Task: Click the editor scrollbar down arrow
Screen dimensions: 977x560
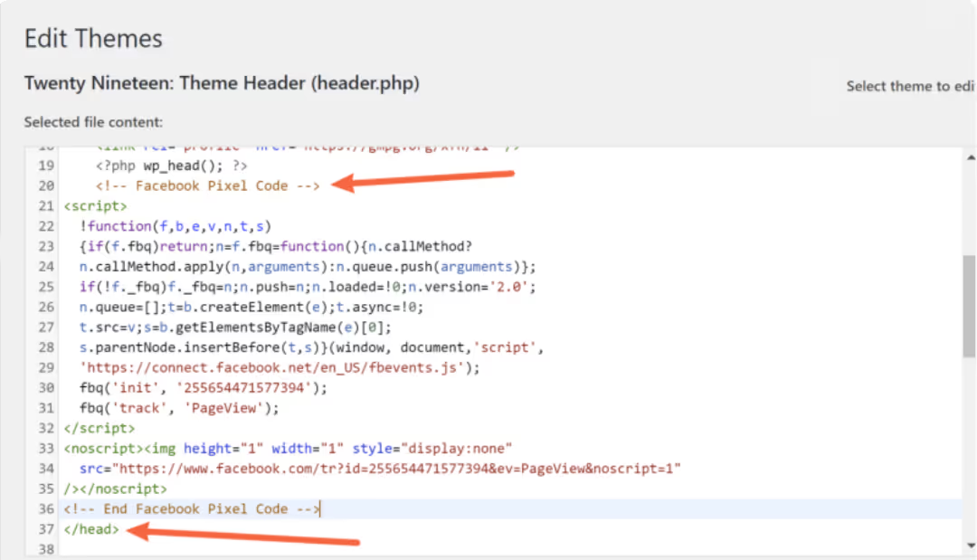Action: 970,546
